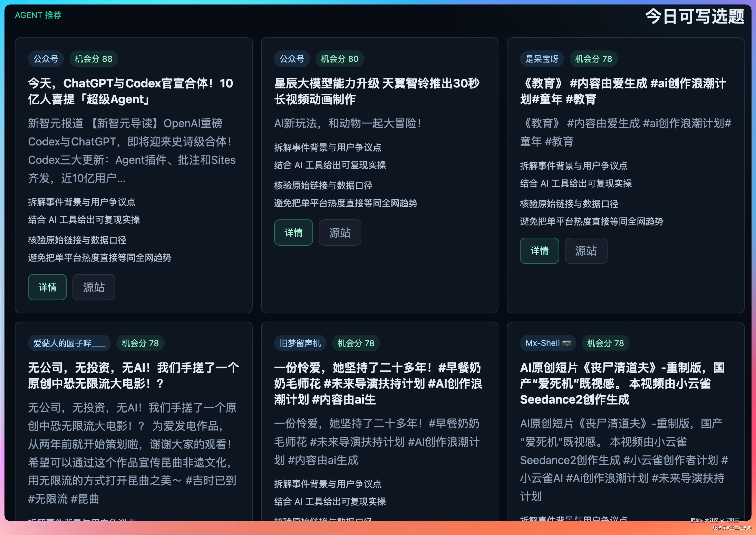Click title 今天，ChatGPT与Codex官宣合体
The height and width of the screenshot is (535, 756).
coord(131,91)
